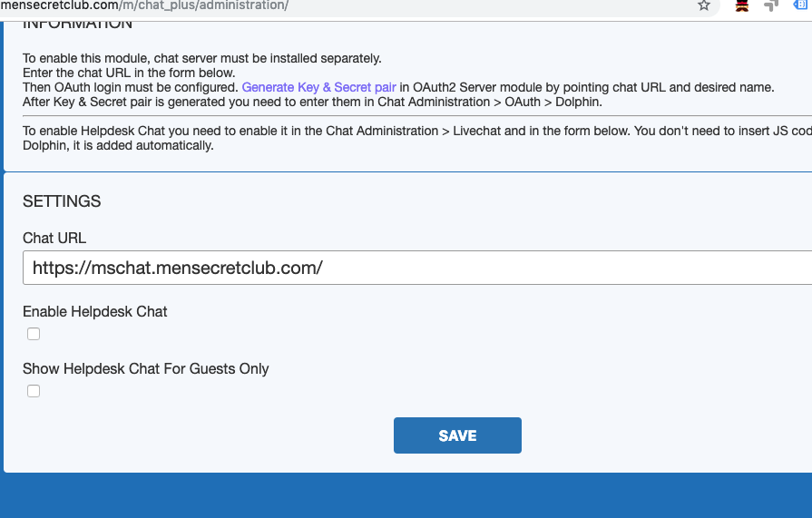Click the gray extension icon in the toolbar

click(771, 5)
